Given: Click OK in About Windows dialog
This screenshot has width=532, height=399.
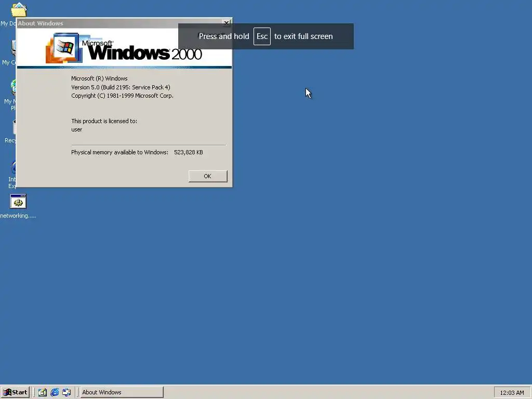Looking at the screenshot, I should pos(208,176).
